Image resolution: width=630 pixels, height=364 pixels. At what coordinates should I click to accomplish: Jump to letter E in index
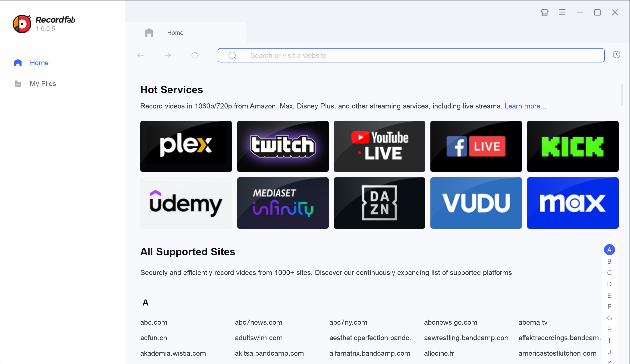[609, 295]
